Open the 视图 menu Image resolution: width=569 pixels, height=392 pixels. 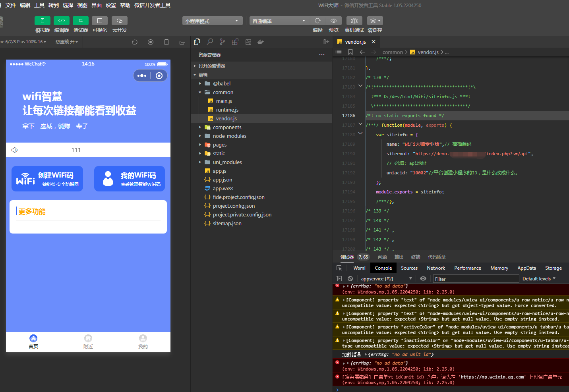82,5
